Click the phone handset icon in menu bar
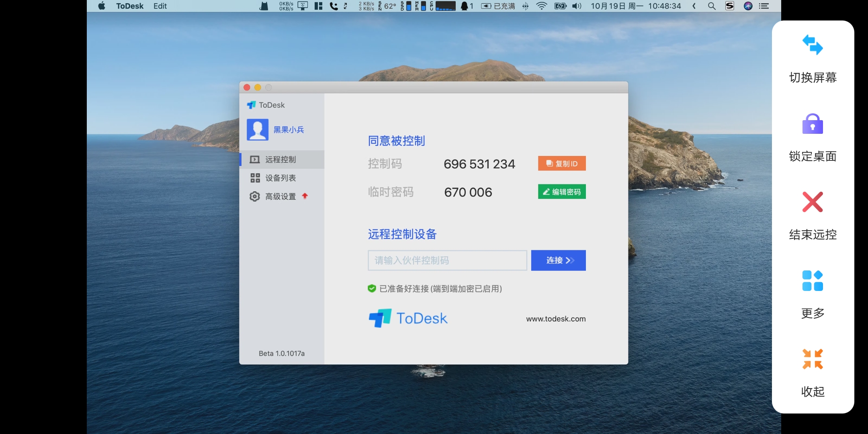The width and height of the screenshot is (868, 434). pyautogui.click(x=334, y=6)
